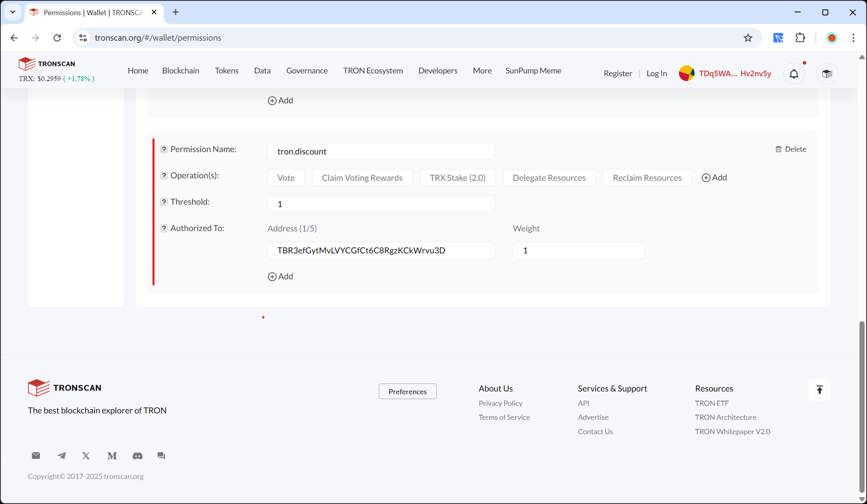This screenshot has height=504, width=867.
Task: Click the back-to-top arrow button
Action: click(x=819, y=390)
